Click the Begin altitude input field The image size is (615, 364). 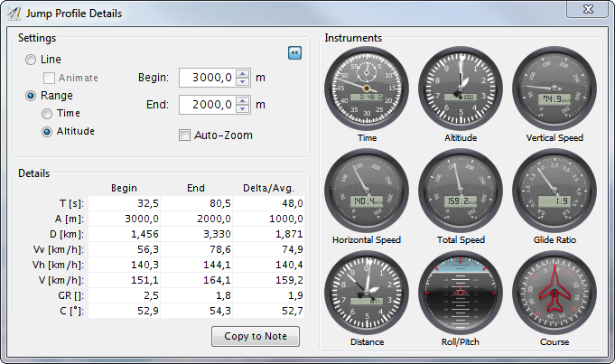tap(207, 78)
